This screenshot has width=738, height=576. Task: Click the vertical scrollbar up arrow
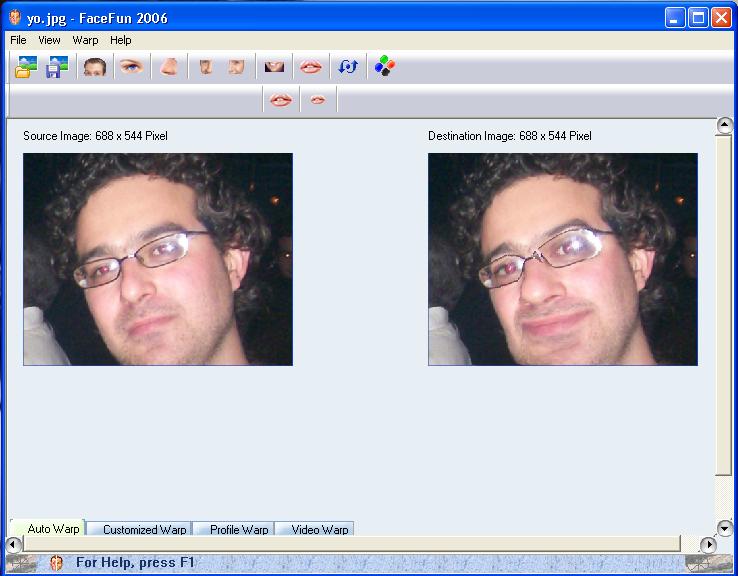pos(724,125)
